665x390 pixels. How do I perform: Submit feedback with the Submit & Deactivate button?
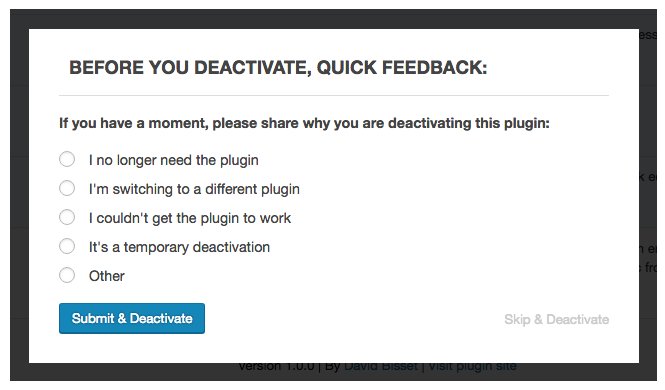click(132, 318)
